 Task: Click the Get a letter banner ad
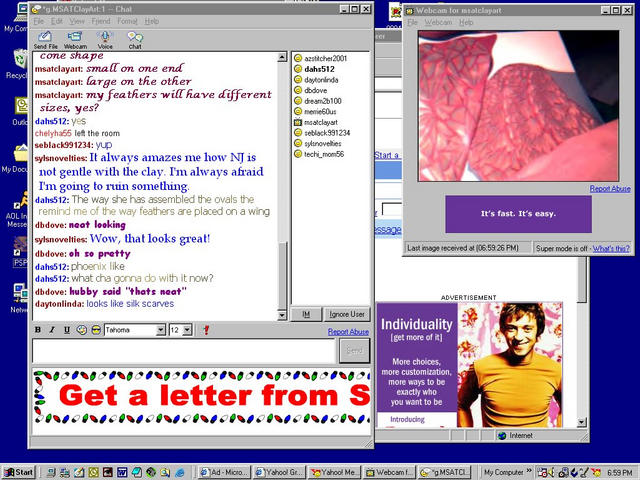tap(202, 396)
